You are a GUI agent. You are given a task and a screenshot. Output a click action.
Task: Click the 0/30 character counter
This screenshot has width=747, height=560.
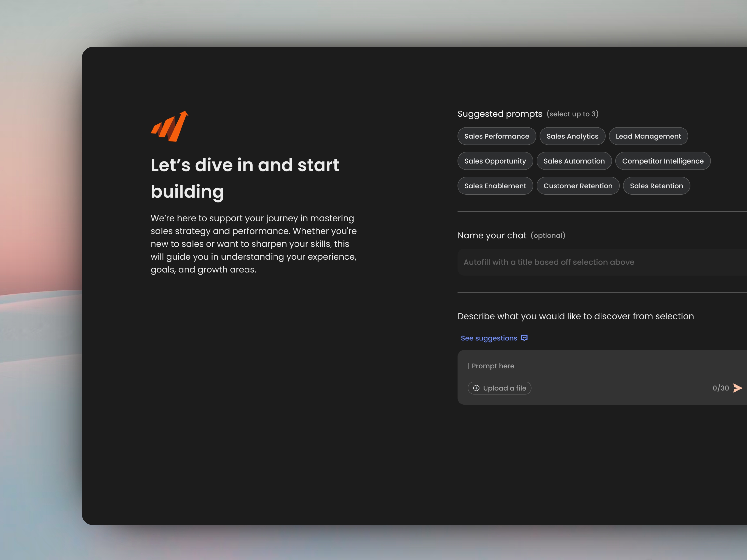[x=720, y=388]
